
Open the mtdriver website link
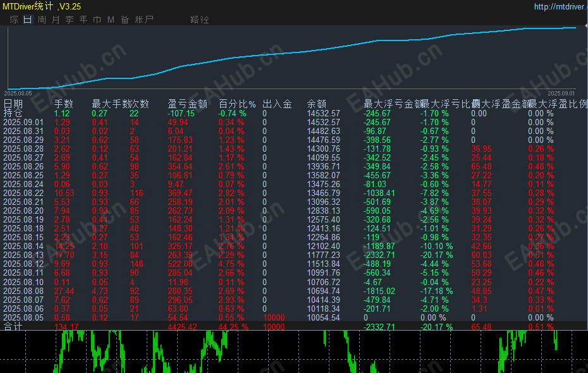click(561, 6)
